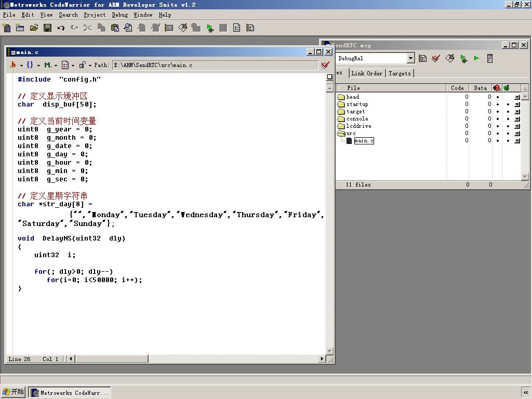Screen dimensions: 532x399
Task: Toggle the debug dot for the startup folder
Action: [x=508, y=104]
